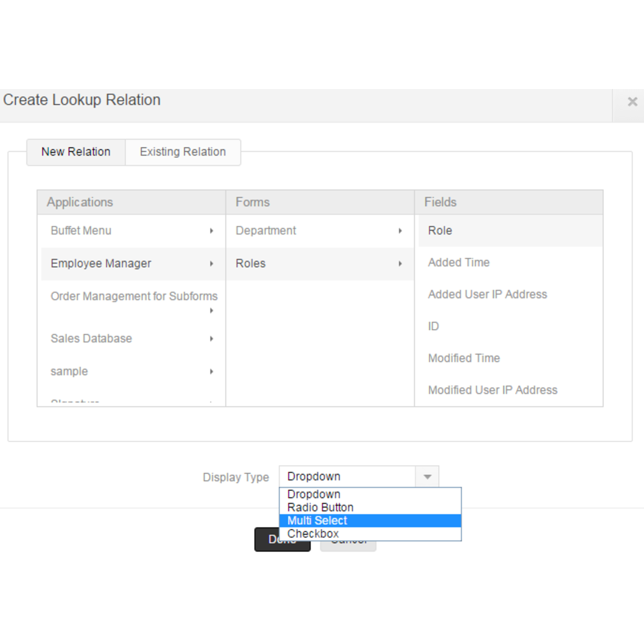
Task: Click the Done button
Action: tap(282, 539)
